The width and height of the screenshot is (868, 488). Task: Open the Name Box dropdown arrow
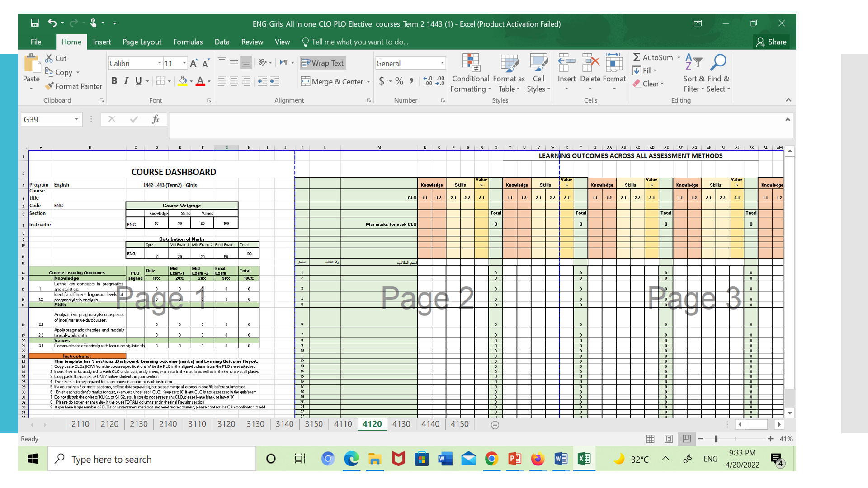pyautogui.click(x=76, y=119)
